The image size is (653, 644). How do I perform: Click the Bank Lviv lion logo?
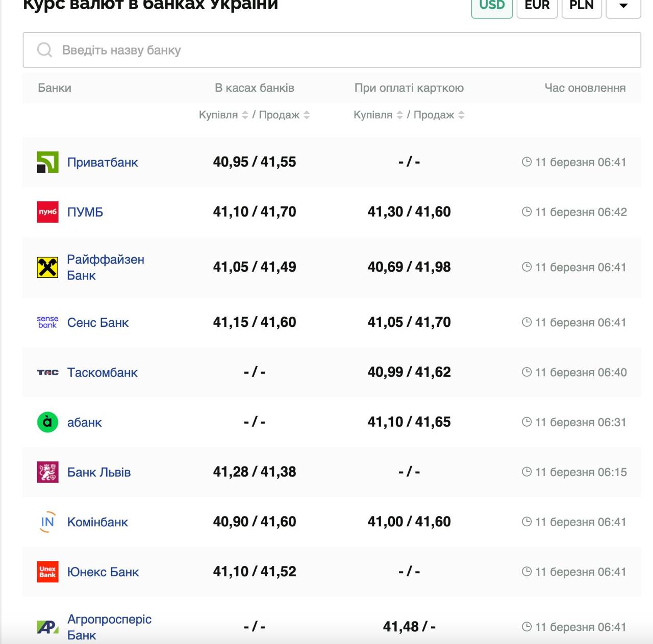click(47, 472)
